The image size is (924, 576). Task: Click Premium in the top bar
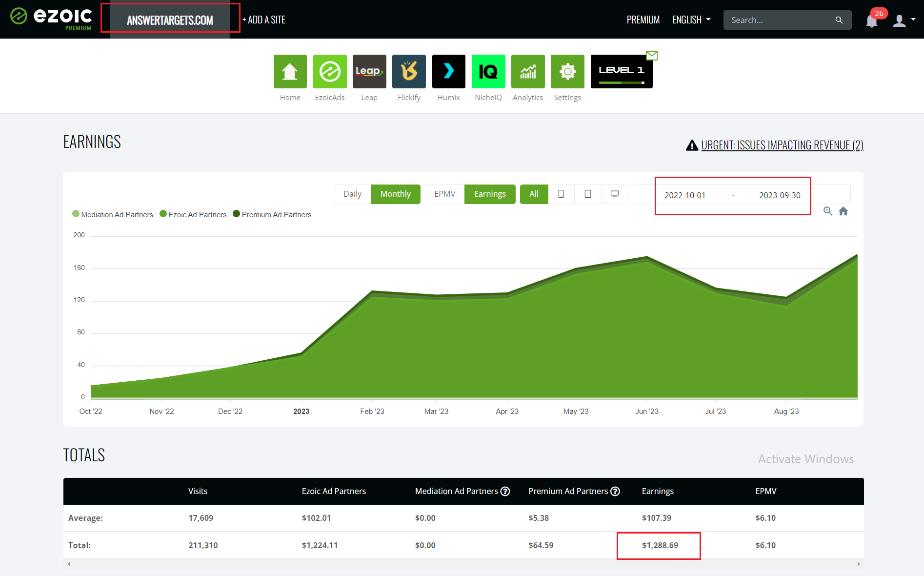click(x=643, y=20)
